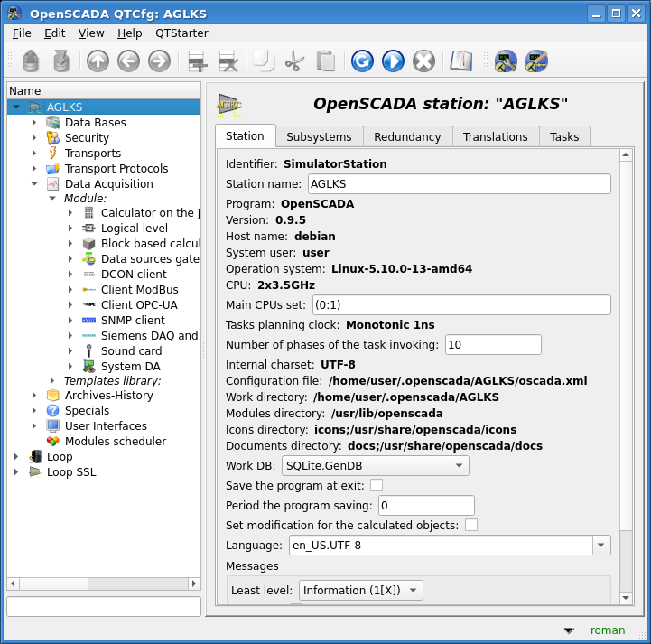Screen dimensions: 651x644
Task: Launch the first QTStarter module icon with tools
Action: coord(506,61)
